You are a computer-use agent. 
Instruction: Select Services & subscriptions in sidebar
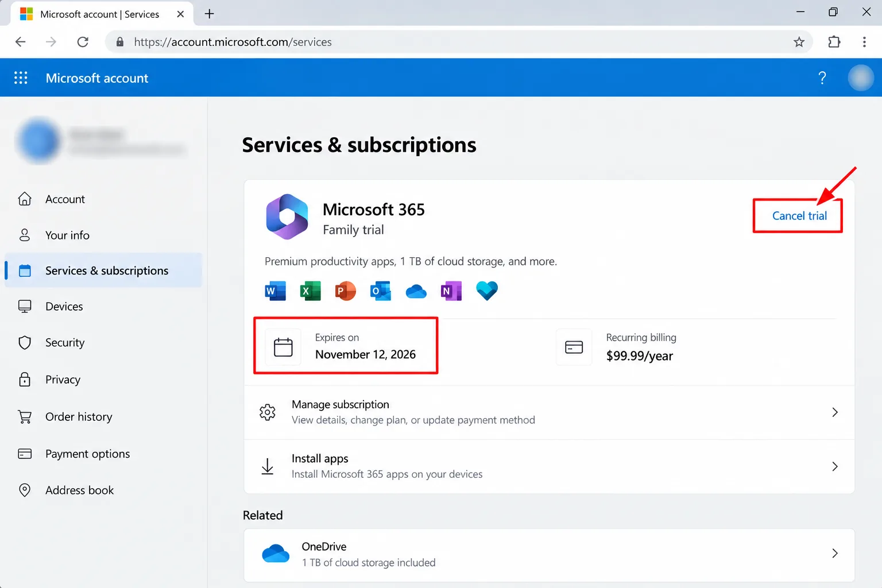point(103,270)
